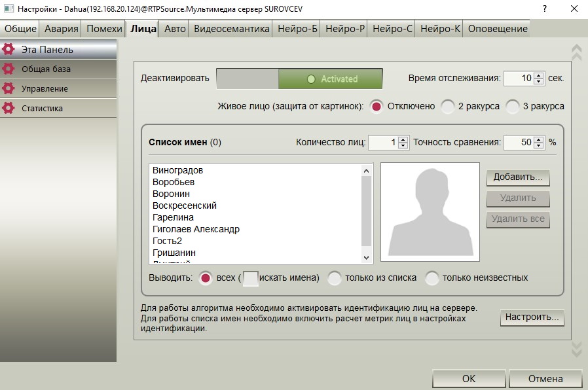The height and width of the screenshot is (390, 588).
Task: Select Отключено for live face protection
Action: point(376,107)
